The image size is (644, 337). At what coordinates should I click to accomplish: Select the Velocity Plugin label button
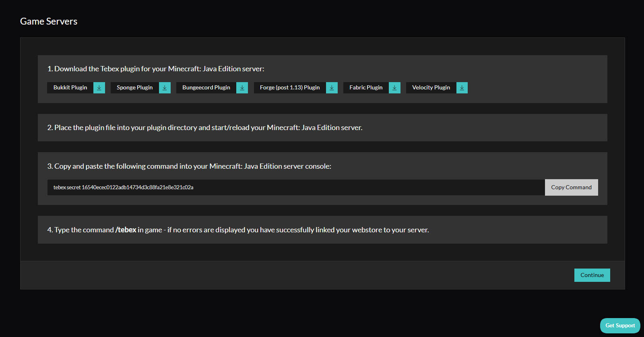tap(431, 88)
